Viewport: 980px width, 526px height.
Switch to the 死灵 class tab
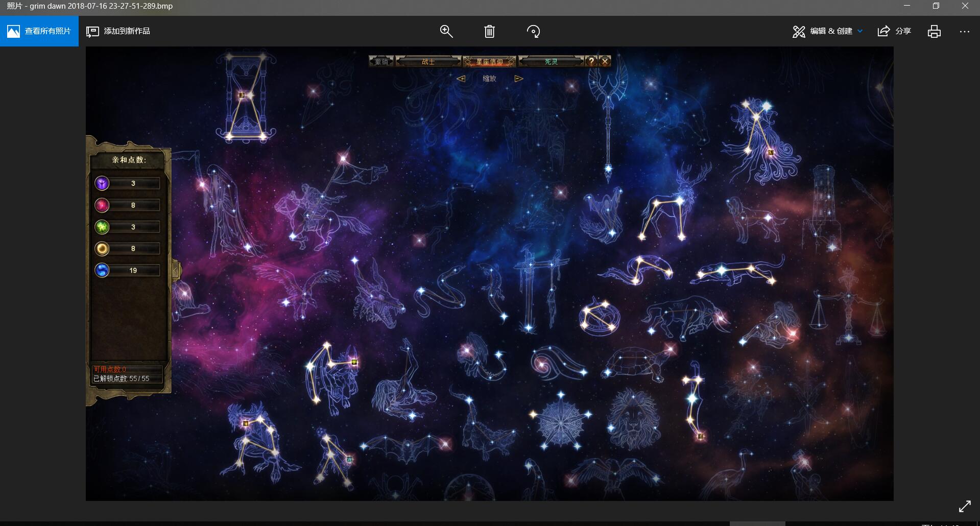click(551, 61)
